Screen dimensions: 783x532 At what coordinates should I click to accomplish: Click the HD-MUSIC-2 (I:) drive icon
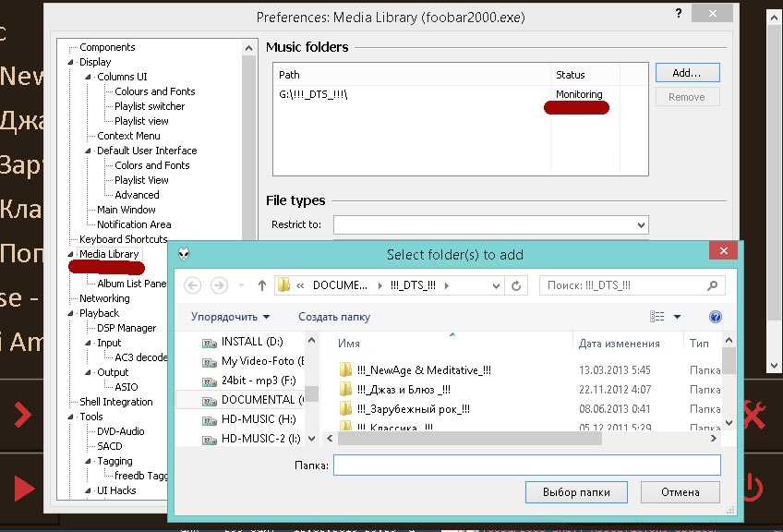tap(209, 440)
